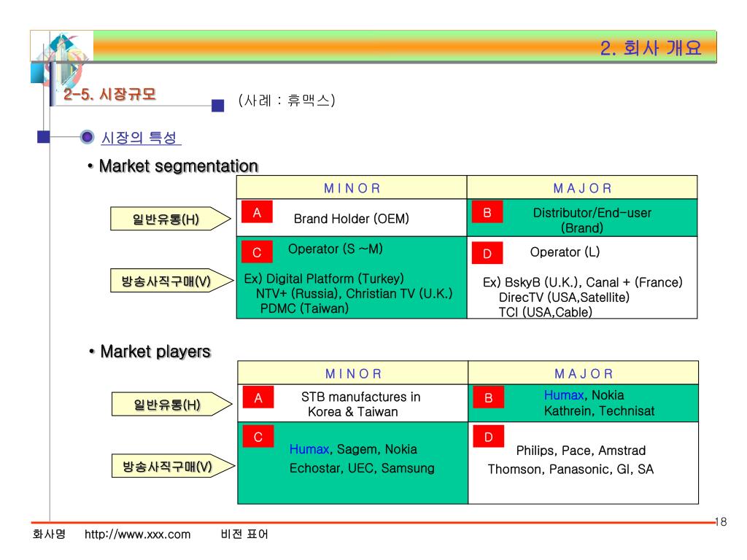Open the underlined '시장의 특성' link
The image size is (747, 560).
(x=141, y=138)
